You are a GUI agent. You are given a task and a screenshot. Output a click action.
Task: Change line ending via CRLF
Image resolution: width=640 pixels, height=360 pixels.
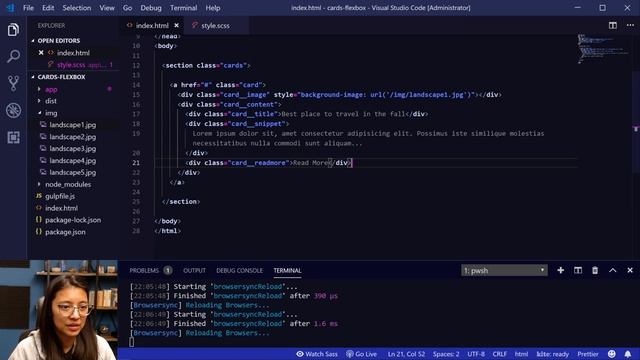click(x=500, y=354)
